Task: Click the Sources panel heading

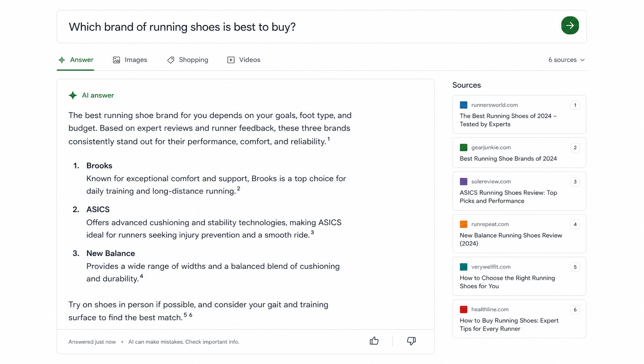Action: tap(466, 85)
